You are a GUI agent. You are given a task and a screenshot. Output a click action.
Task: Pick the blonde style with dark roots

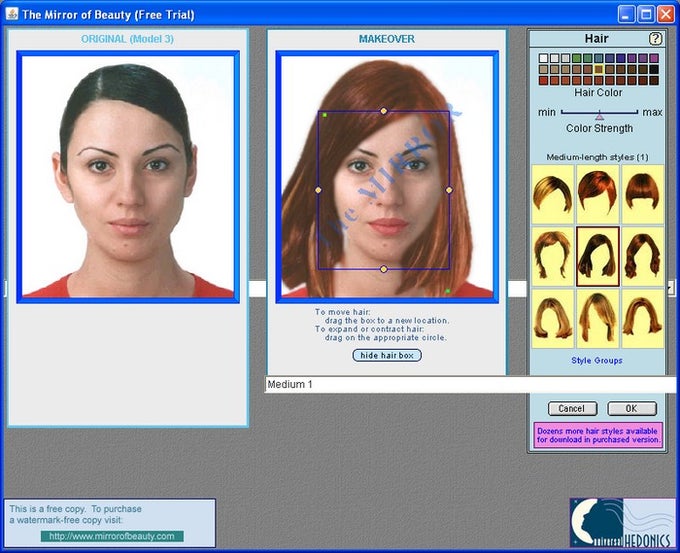click(x=598, y=319)
